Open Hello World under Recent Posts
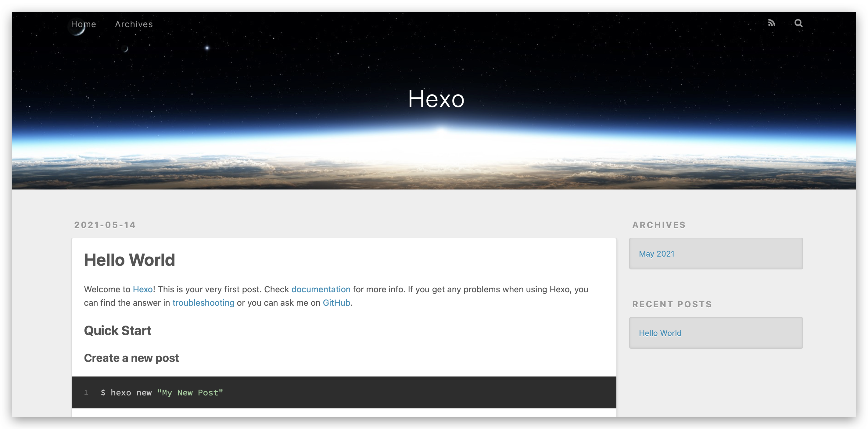 click(660, 333)
